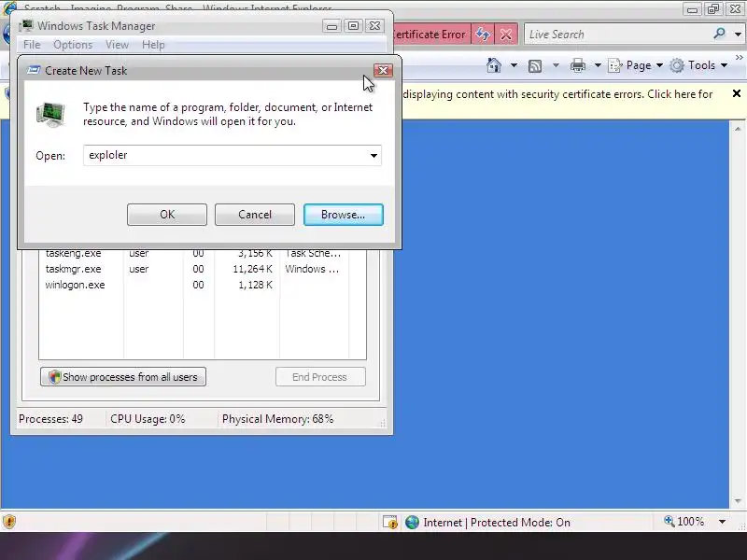Open the Help menu in Task Manager
Image resolution: width=747 pixels, height=560 pixels.
pyautogui.click(x=153, y=45)
